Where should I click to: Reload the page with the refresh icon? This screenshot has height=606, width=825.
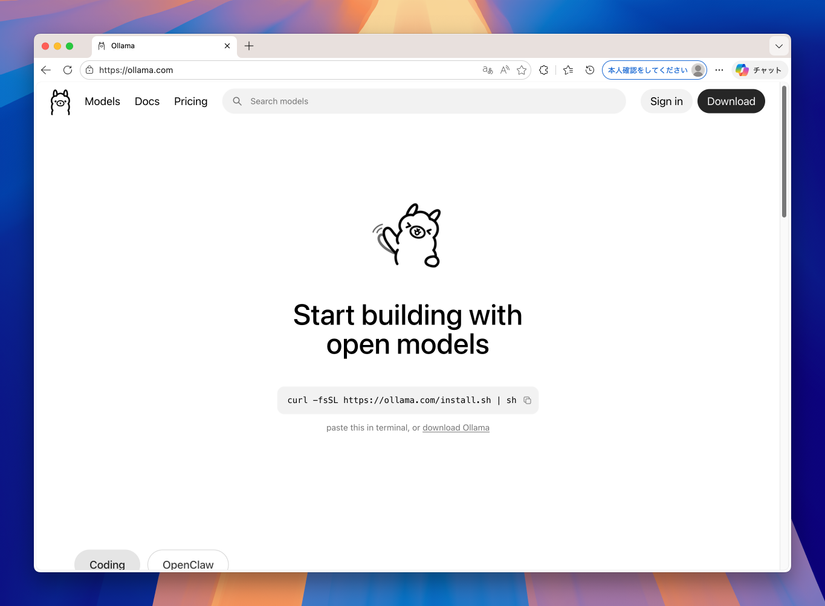(67, 70)
